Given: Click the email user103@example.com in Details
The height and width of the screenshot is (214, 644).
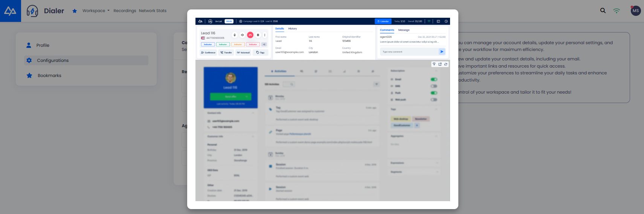Looking at the screenshot, I should pos(289,52).
